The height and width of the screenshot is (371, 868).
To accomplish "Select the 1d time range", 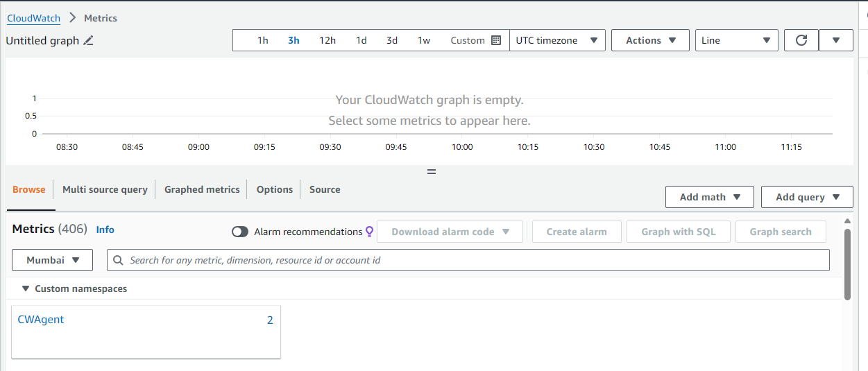I will pos(361,40).
